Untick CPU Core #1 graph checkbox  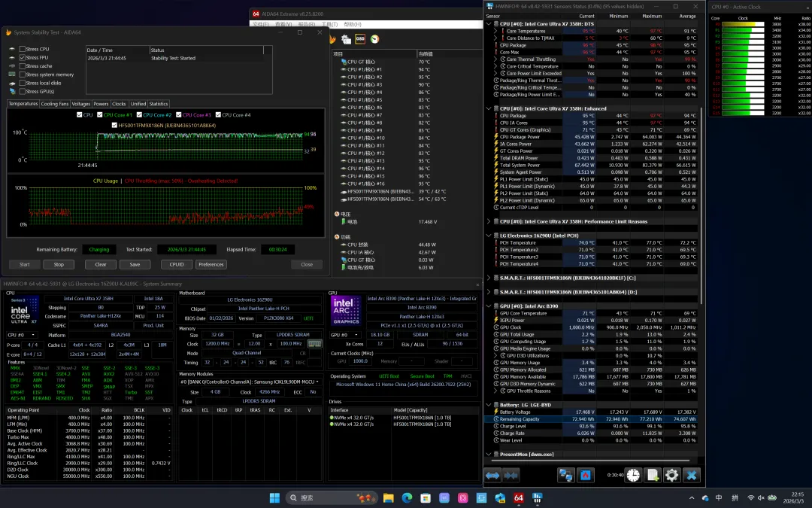point(99,115)
